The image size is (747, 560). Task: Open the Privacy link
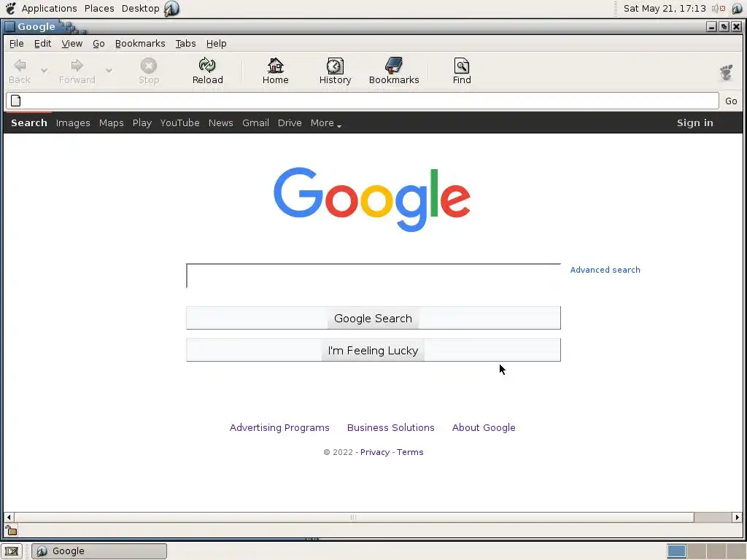pos(375,452)
